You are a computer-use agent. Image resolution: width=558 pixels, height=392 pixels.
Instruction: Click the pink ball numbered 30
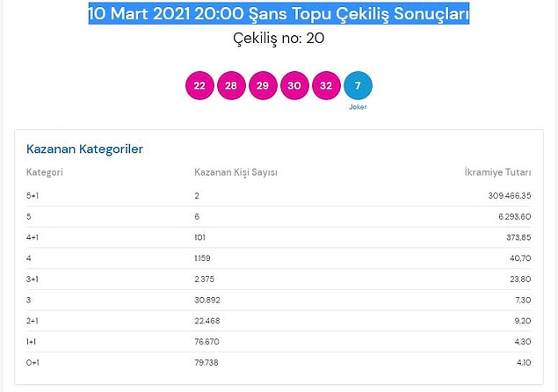tap(294, 85)
